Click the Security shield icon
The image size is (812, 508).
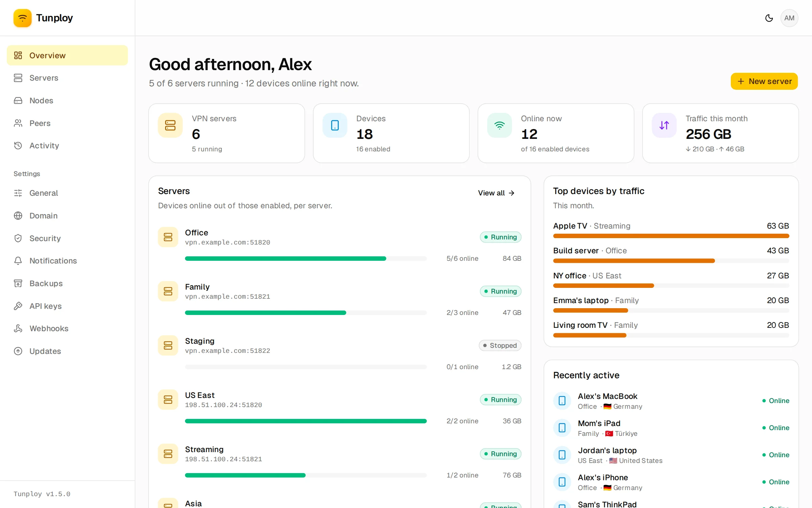pyautogui.click(x=18, y=238)
